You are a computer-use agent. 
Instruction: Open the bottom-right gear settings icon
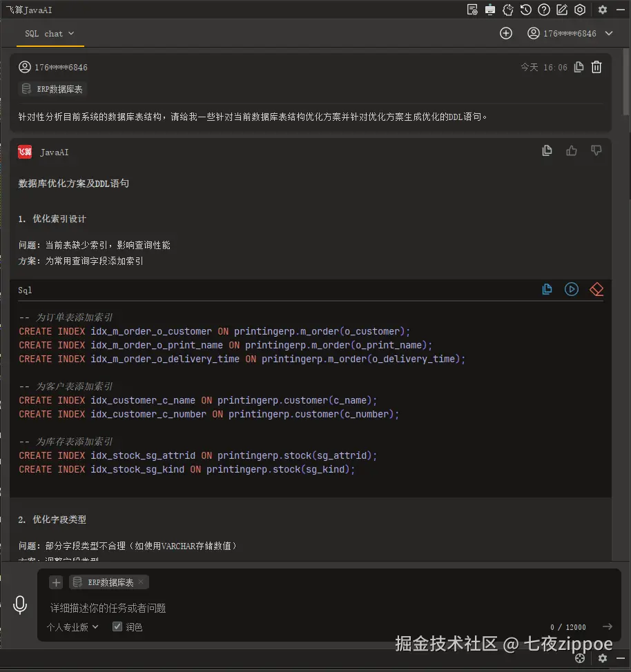click(603, 658)
